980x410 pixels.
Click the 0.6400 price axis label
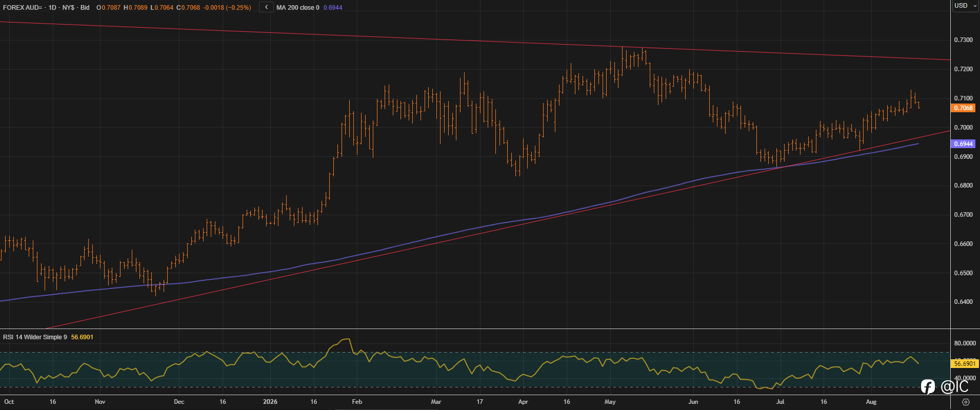tap(963, 302)
